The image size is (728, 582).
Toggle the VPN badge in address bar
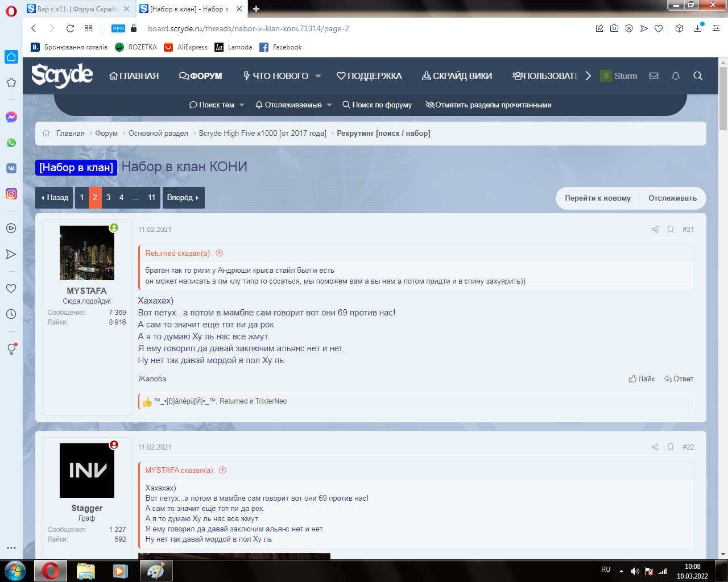point(118,28)
